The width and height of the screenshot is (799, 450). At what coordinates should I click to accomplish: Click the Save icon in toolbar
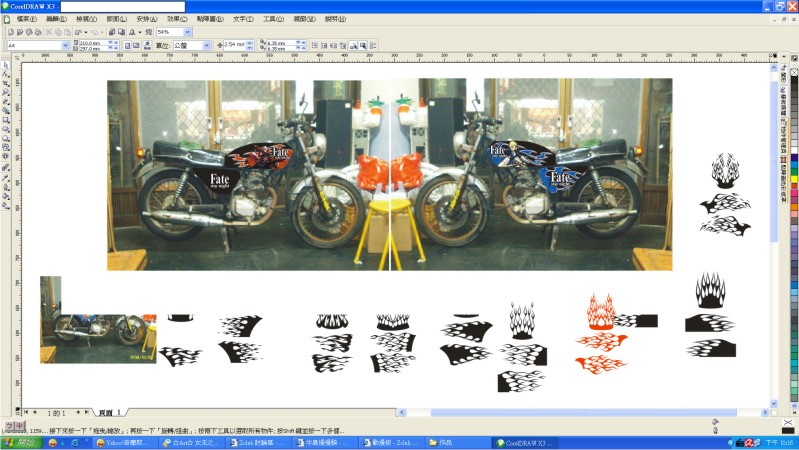point(29,32)
